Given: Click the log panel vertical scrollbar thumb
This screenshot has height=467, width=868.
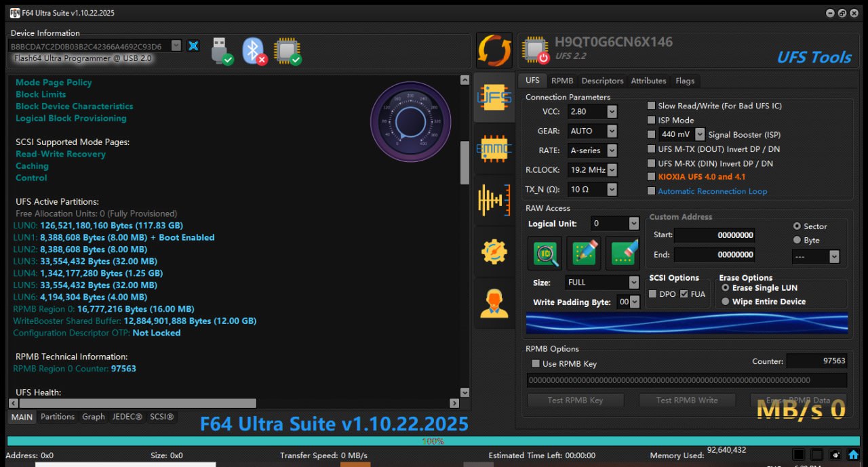Looking at the screenshot, I should click(x=465, y=162).
